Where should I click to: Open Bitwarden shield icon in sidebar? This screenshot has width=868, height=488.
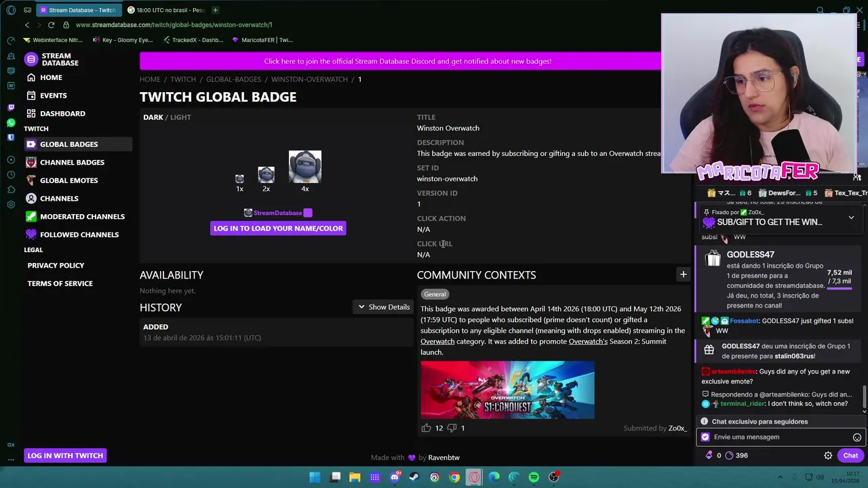11,138
